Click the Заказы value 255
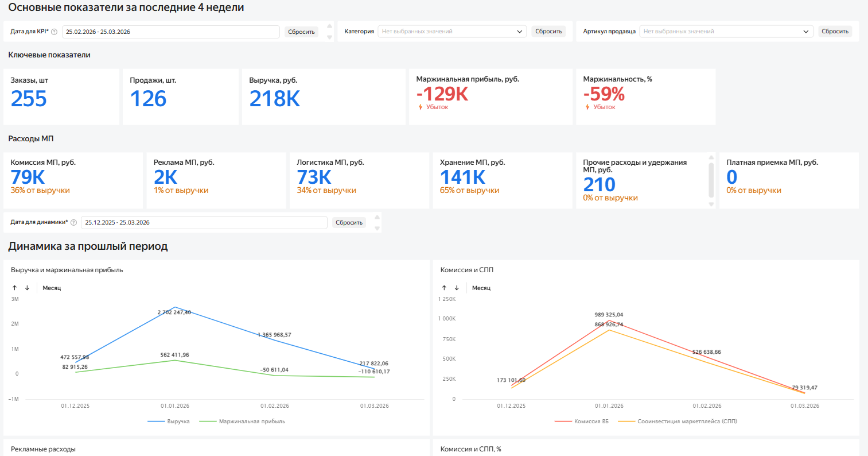 click(x=29, y=99)
